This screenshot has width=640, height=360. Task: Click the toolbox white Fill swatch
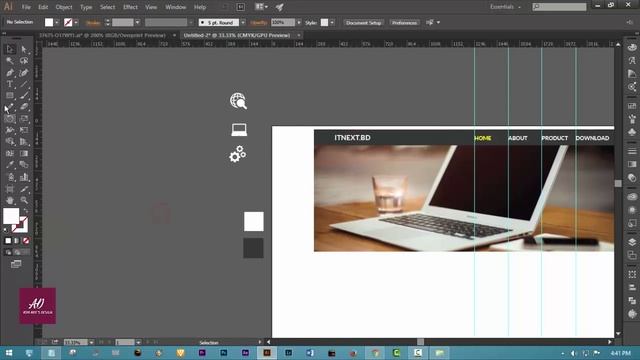[11, 216]
